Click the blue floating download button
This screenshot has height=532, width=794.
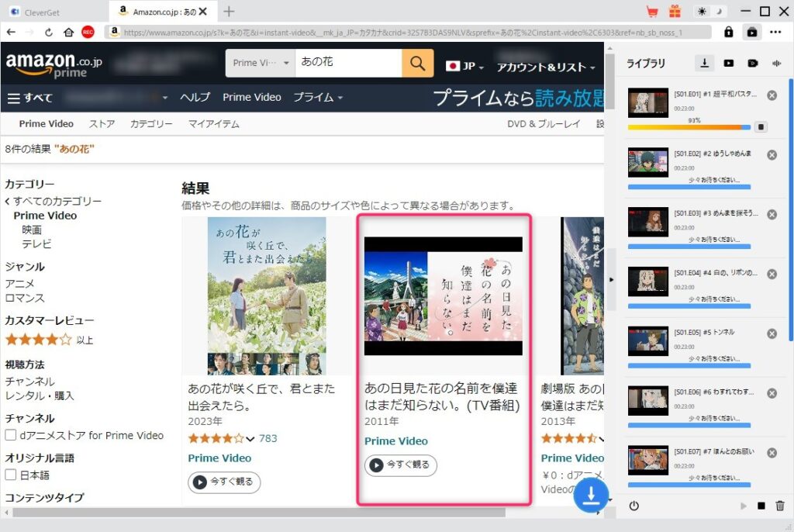591,496
